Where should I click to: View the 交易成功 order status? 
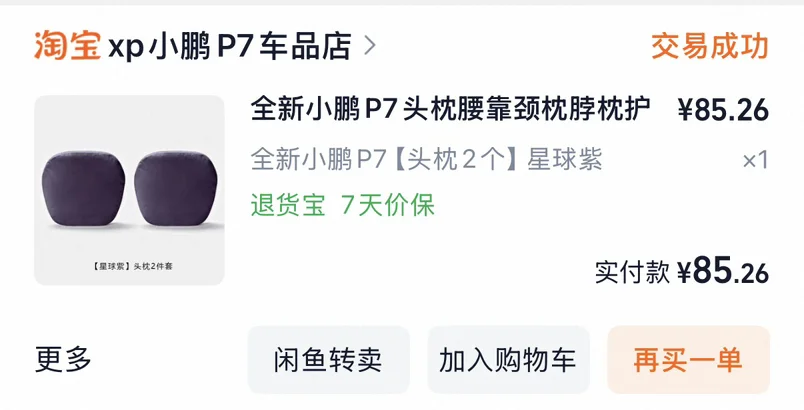coord(710,46)
